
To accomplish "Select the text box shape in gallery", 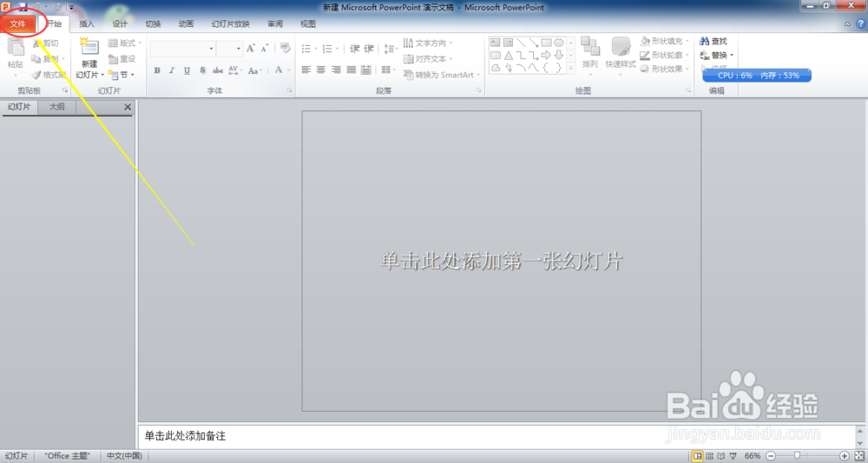I will 496,43.
